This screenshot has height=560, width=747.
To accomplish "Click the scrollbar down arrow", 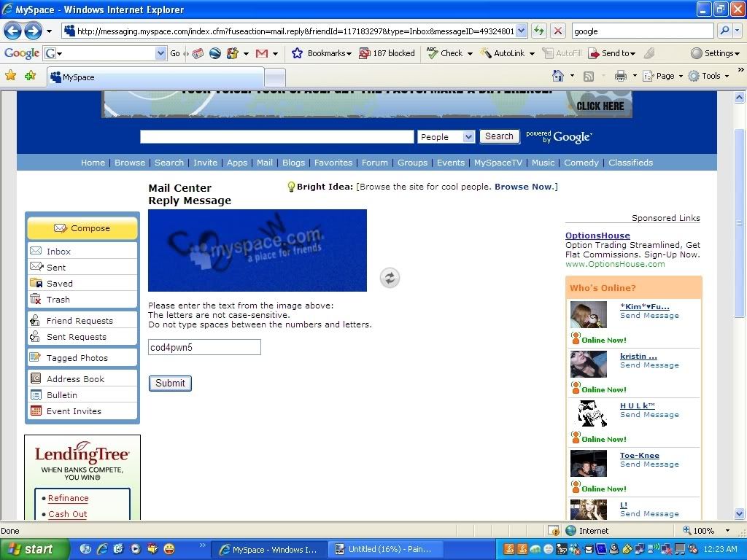I will click(x=739, y=514).
